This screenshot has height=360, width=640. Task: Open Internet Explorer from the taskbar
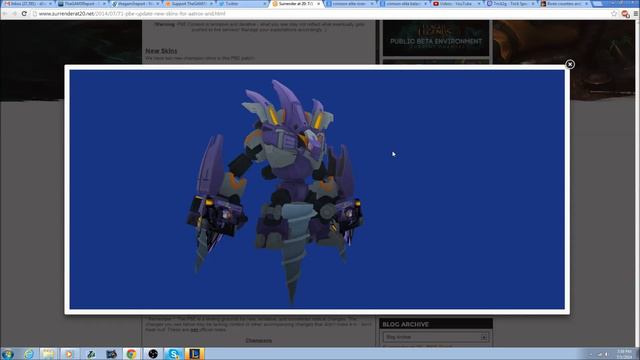29,354
